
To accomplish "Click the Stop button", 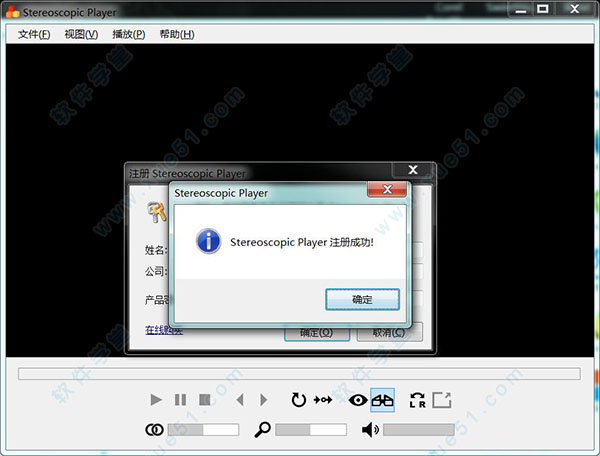I will point(205,400).
